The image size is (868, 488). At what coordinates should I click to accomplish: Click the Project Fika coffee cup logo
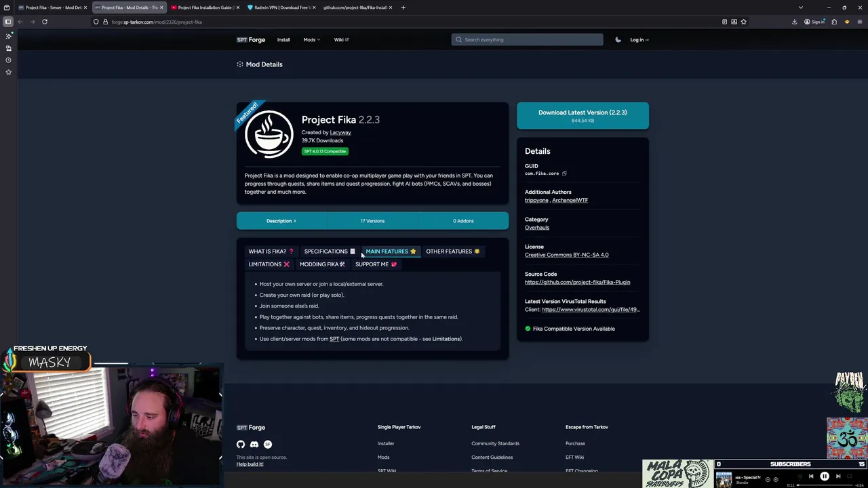(269, 134)
